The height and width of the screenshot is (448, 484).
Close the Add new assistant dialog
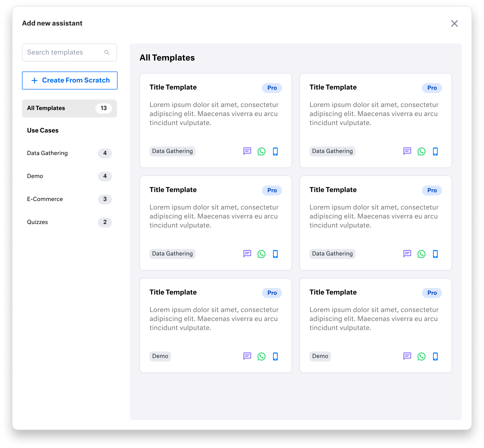(454, 23)
